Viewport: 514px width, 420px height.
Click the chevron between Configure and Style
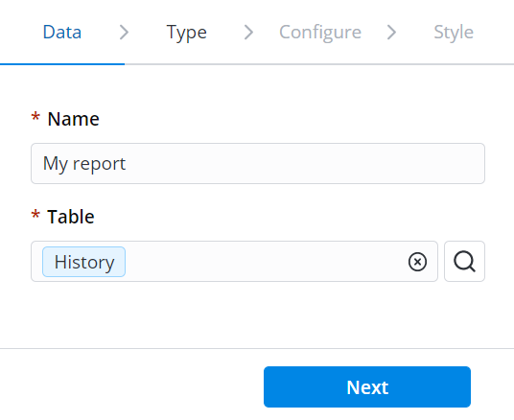[x=391, y=33]
